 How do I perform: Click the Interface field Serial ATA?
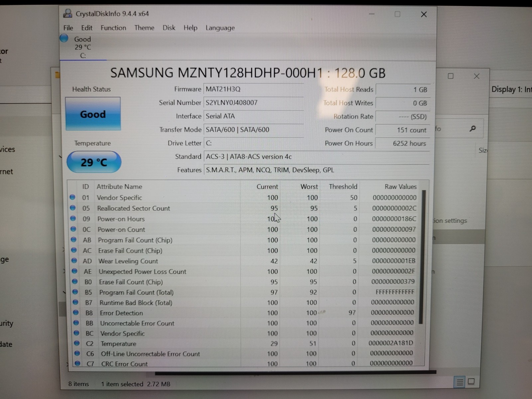point(253,116)
